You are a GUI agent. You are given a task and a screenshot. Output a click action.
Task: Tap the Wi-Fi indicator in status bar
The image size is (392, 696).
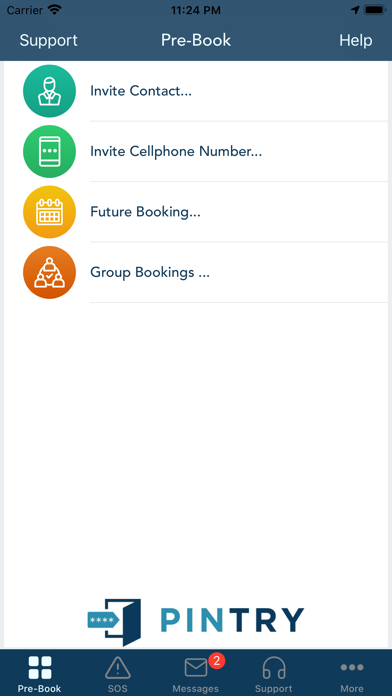pyautogui.click(x=55, y=10)
